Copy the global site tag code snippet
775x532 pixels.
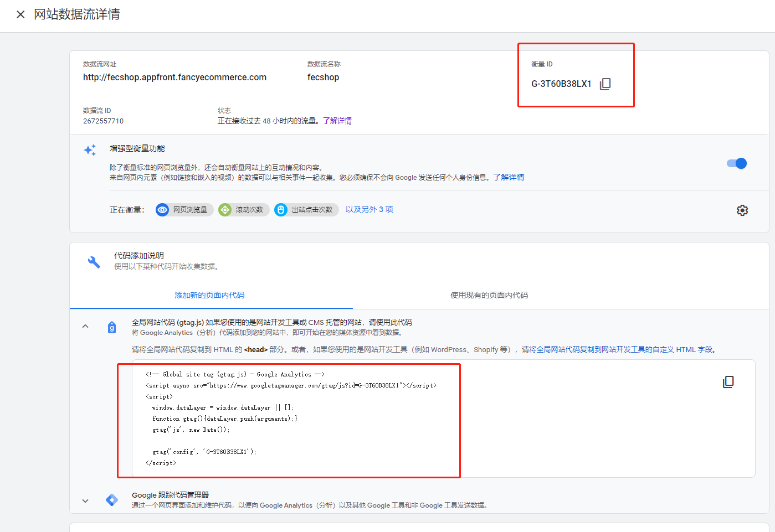coord(728,382)
